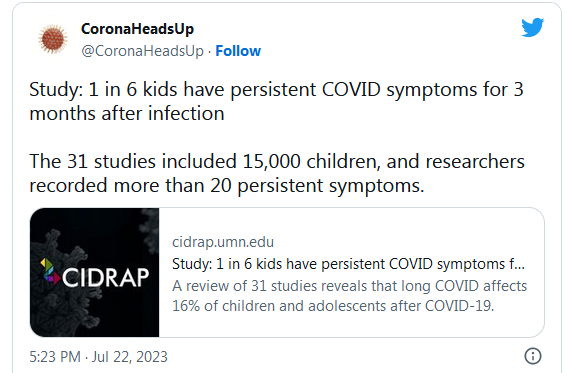Click the 'months after infection' text line
The image size is (565, 373).
click(127, 113)
